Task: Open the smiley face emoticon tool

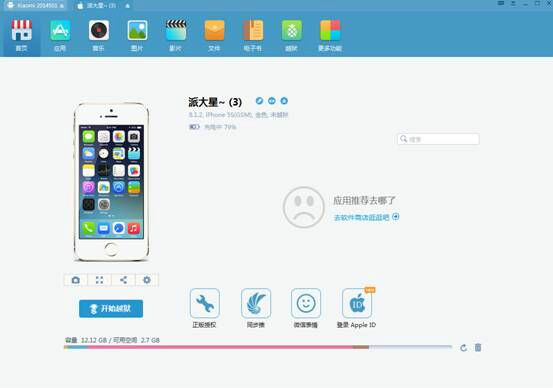Action: 306,303
